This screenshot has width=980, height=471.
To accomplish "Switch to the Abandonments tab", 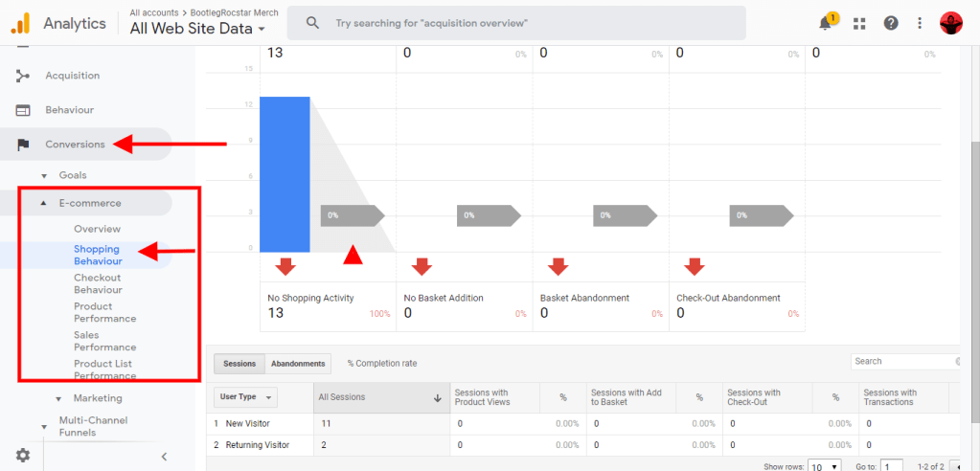I will [298, 364].
